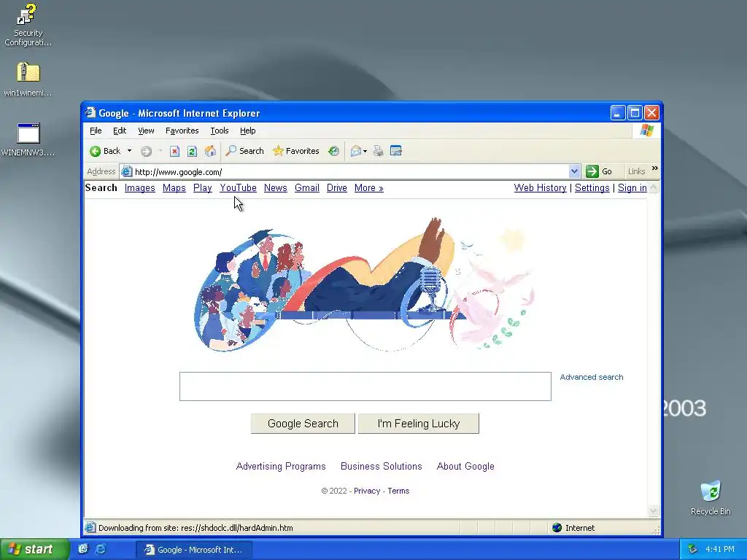Open the Mail envelope toolbar icon

[356, 151]
